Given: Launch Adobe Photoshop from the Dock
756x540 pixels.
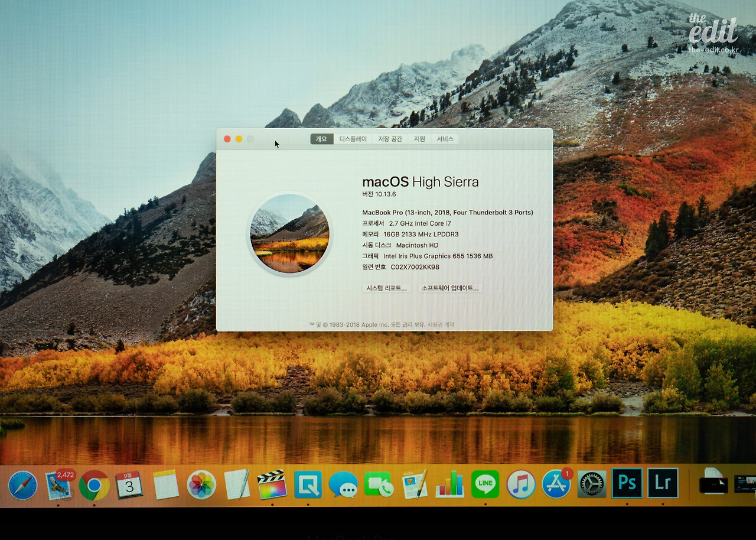Looking at the screenshot, I should pyautogui.click(x=627, y=483).
